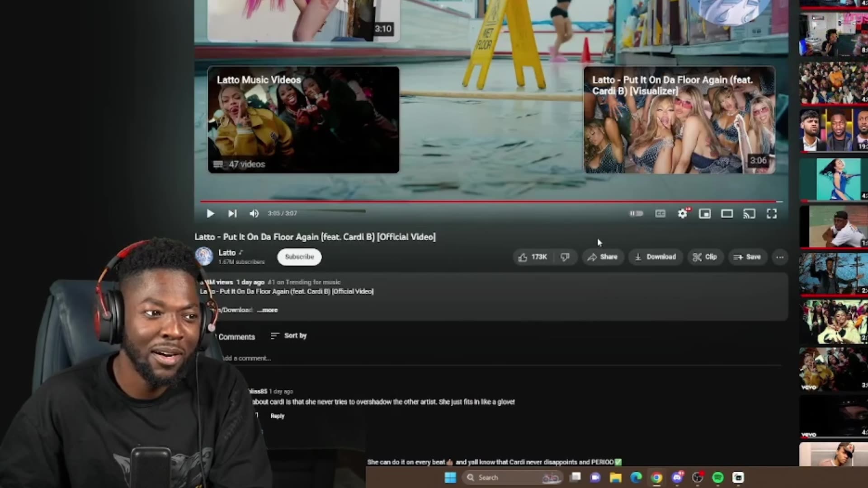
Task: Open Latto Music Videos playlist card
Action: [x=303, y=120]
